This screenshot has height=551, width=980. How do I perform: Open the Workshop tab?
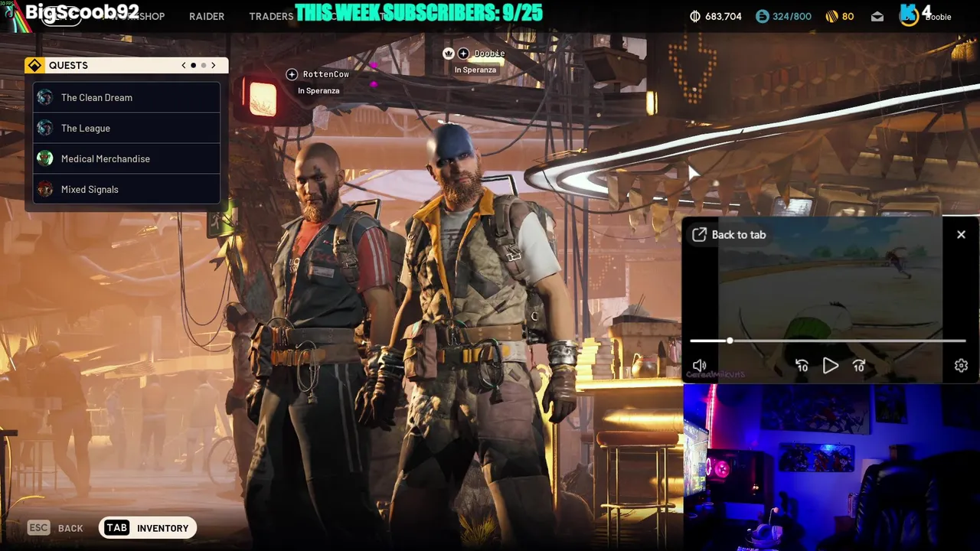click(139, 16)
